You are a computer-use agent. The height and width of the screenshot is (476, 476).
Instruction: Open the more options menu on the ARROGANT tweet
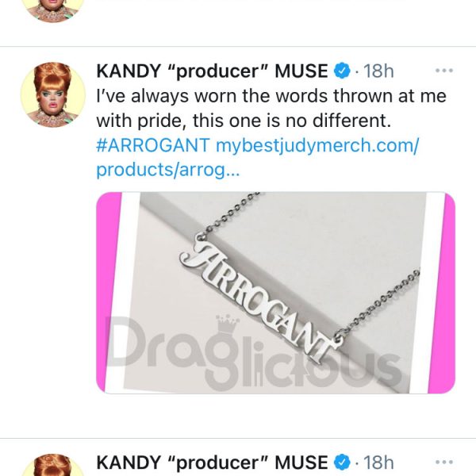click(x=443, y=71)
